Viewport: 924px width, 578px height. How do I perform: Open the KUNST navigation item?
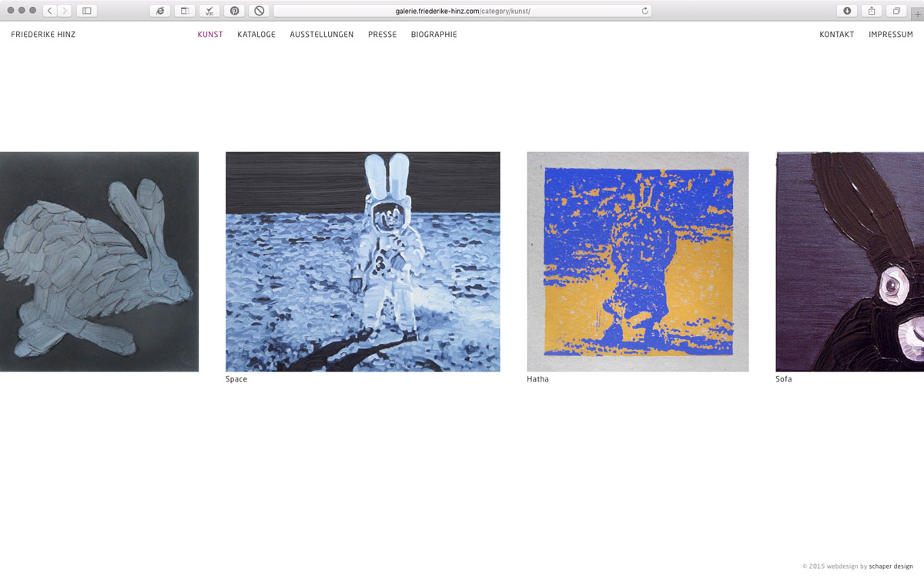tap(210, 35)
